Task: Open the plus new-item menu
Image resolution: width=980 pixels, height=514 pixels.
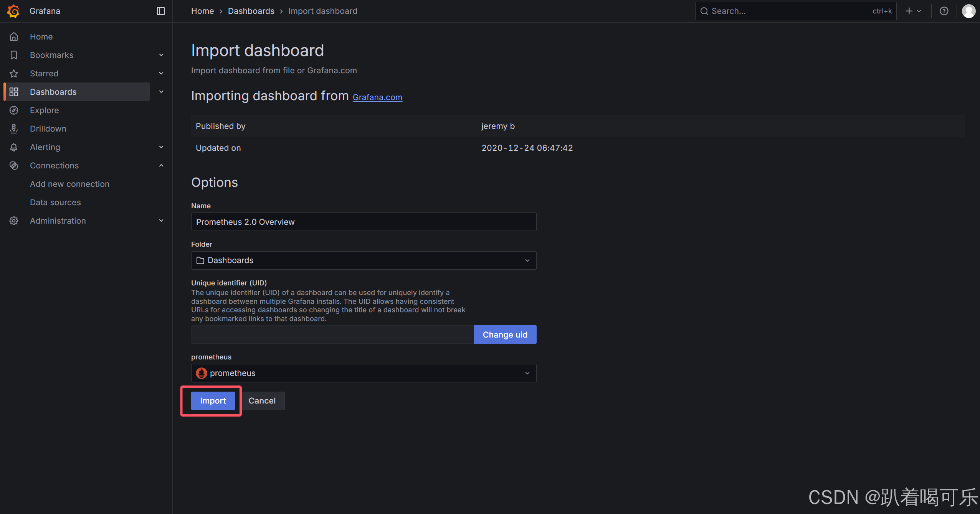Action: [x=913, y=11]
